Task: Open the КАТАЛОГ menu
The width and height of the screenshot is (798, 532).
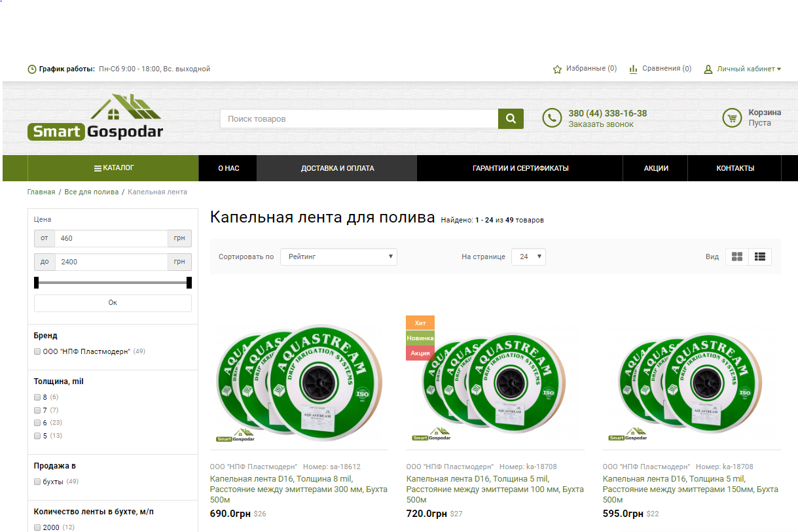Action: coord(113,168)
